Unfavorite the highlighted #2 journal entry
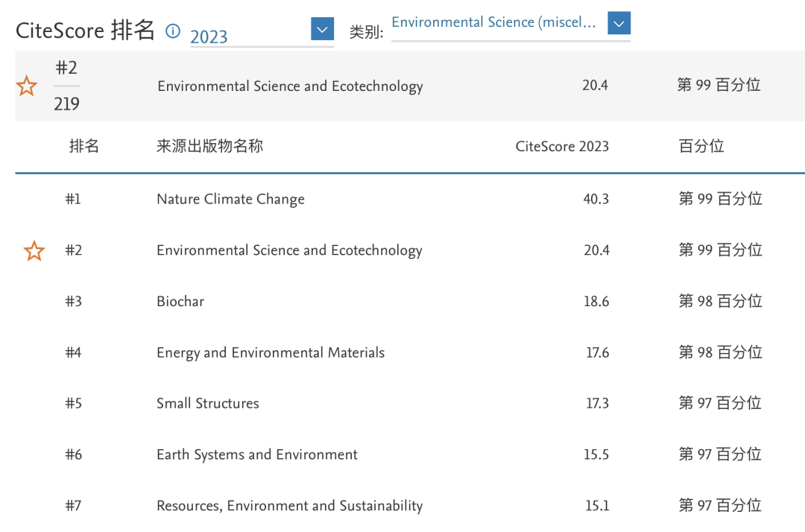The width and height of the screenshot is (805, 532). [26, 86]
